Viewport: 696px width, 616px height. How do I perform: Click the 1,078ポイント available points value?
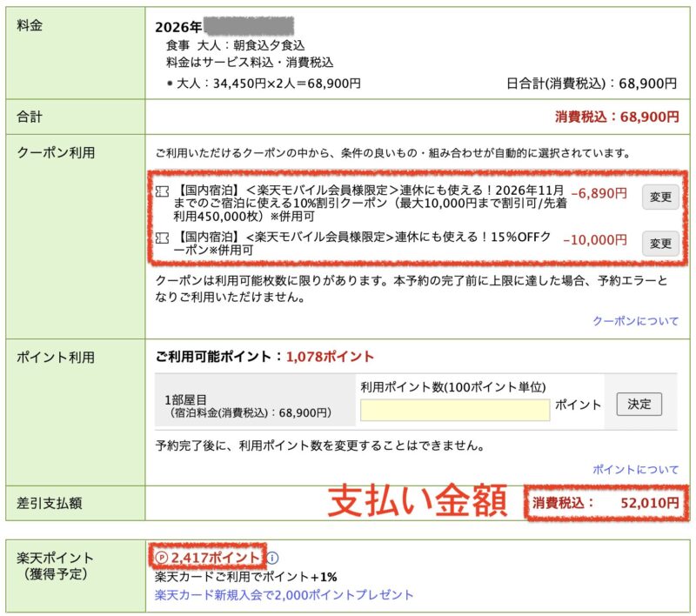tap(330, 357)
